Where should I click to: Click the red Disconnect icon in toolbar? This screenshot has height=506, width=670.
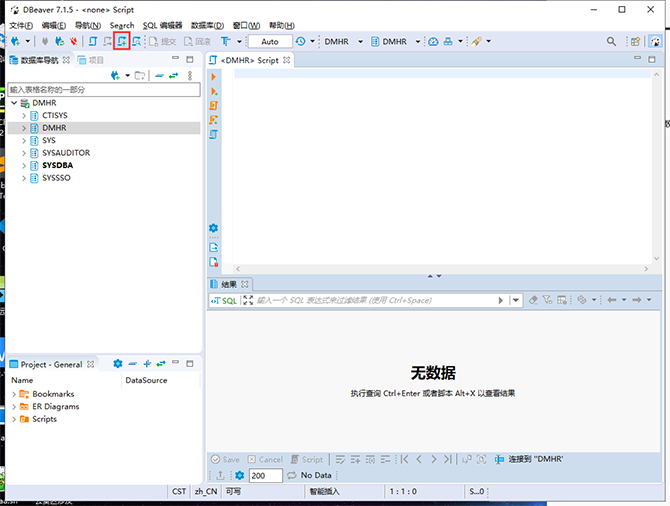coord(73,41)
